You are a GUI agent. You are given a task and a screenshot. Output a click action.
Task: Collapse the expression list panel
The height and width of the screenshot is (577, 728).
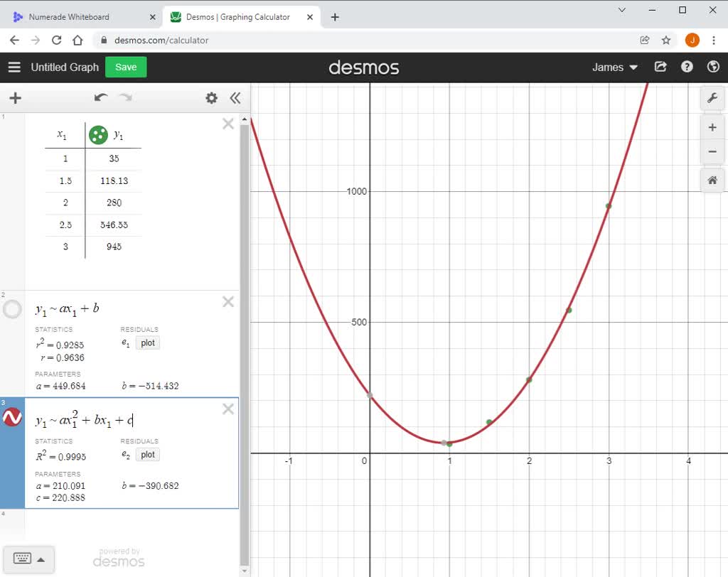click(x=235, y=98)
